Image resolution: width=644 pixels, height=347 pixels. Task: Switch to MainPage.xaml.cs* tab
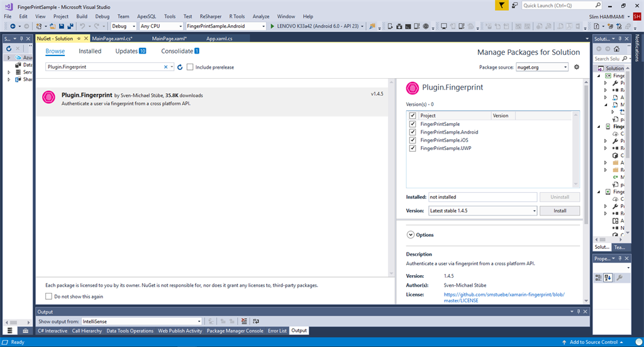pos(112,38)
